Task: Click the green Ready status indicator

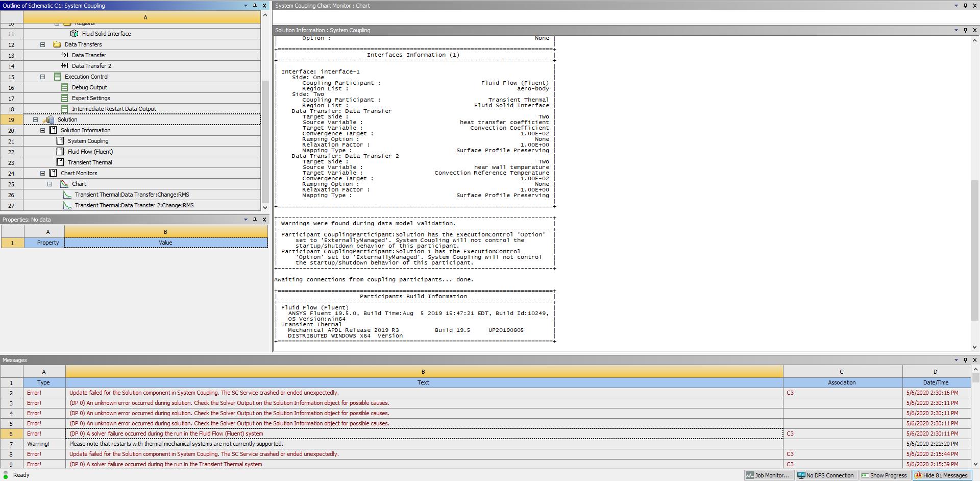Action: [6, 475]
